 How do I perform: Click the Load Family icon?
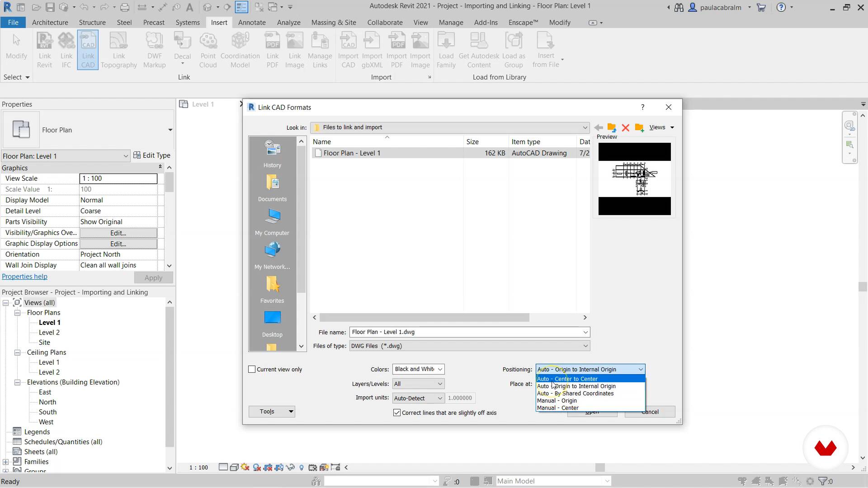point(446,50)
